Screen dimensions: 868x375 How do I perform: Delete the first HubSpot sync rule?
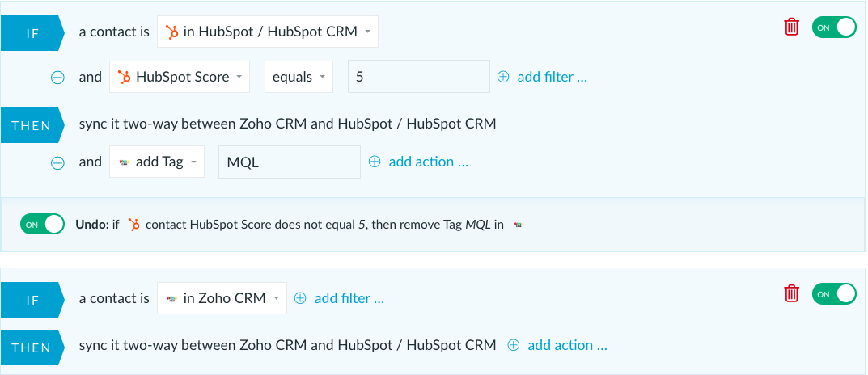coord(792,27)
